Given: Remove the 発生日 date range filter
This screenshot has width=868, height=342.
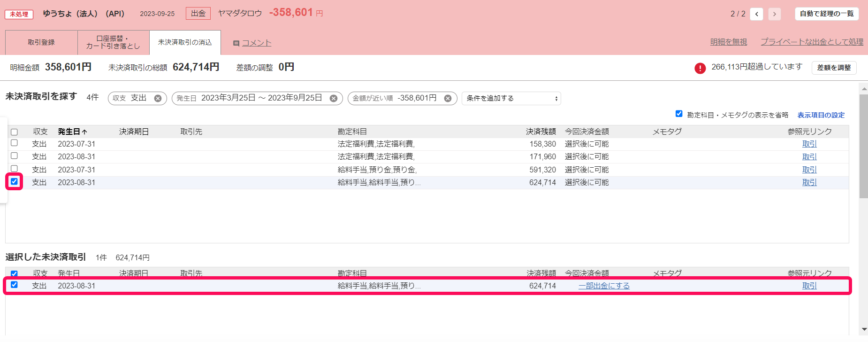Looking at the screenshot, I should [x=334, y=98].
